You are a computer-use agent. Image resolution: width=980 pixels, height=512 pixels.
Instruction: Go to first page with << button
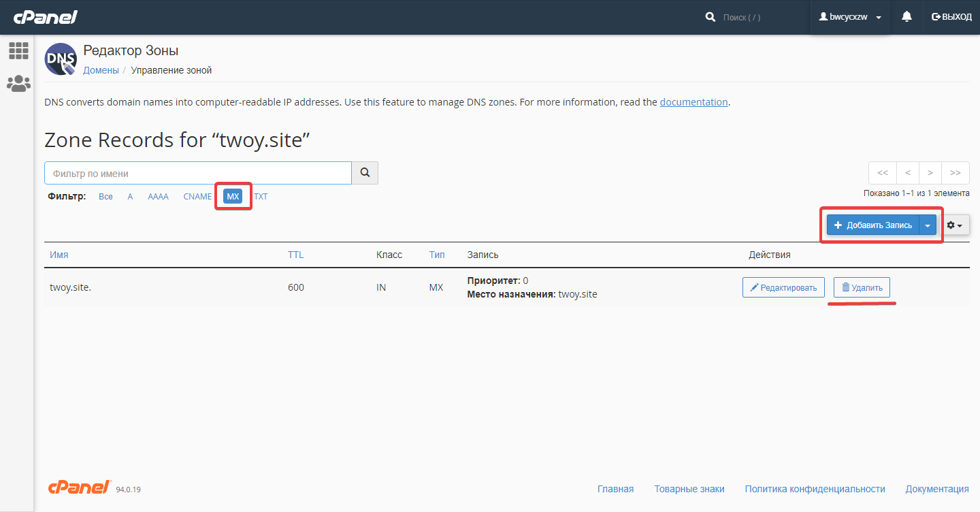[883, 173]
